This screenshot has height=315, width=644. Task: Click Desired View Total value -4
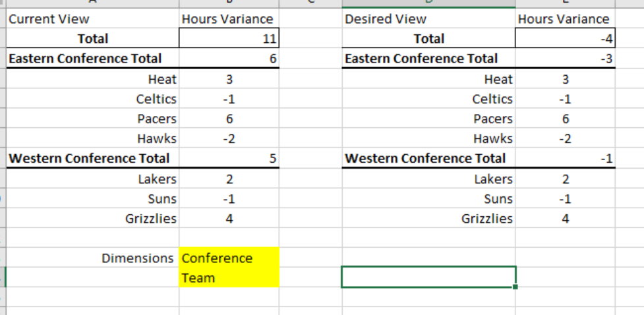[565, 40]
